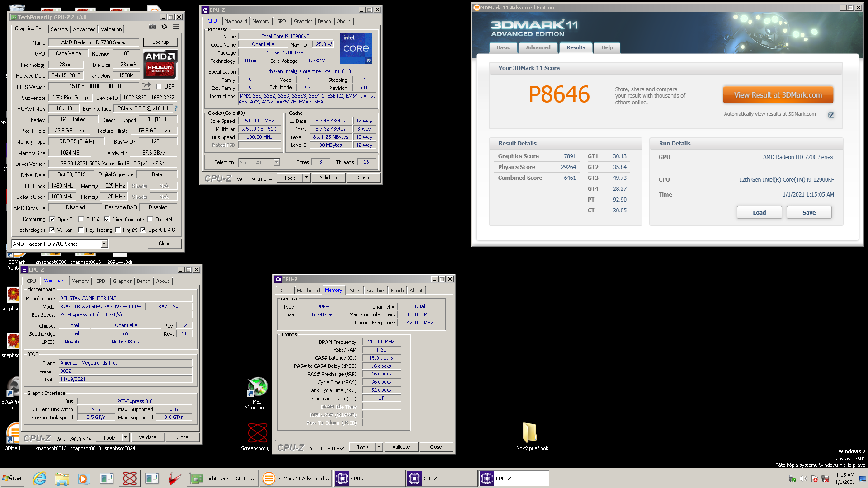Launch Internet Explorer from taskbar
This screenshot has width=868, height=488.
tap(40, 479)
